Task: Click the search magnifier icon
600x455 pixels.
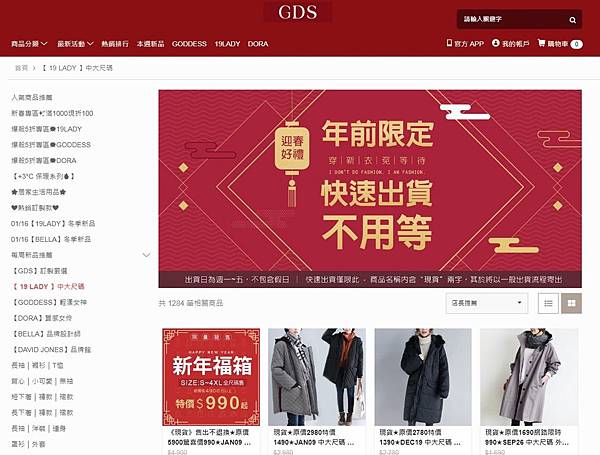Action: (572, 20)
